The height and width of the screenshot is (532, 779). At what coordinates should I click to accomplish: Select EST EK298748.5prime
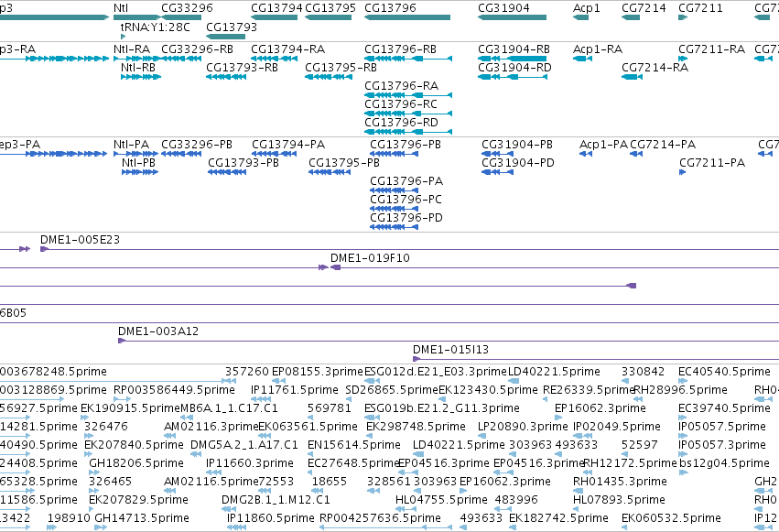coord(416,427)
